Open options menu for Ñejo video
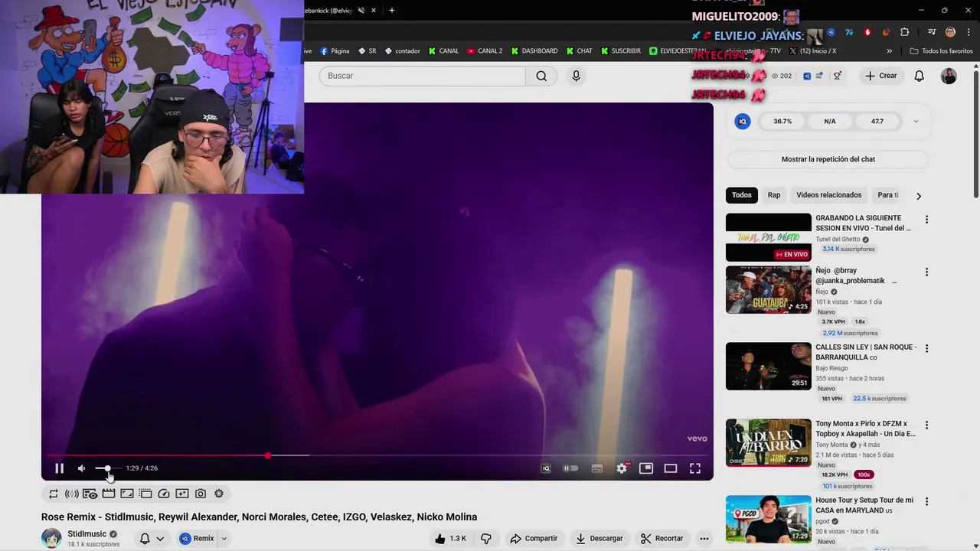This screenshot has width=980, height=551. tap(926, 272)
